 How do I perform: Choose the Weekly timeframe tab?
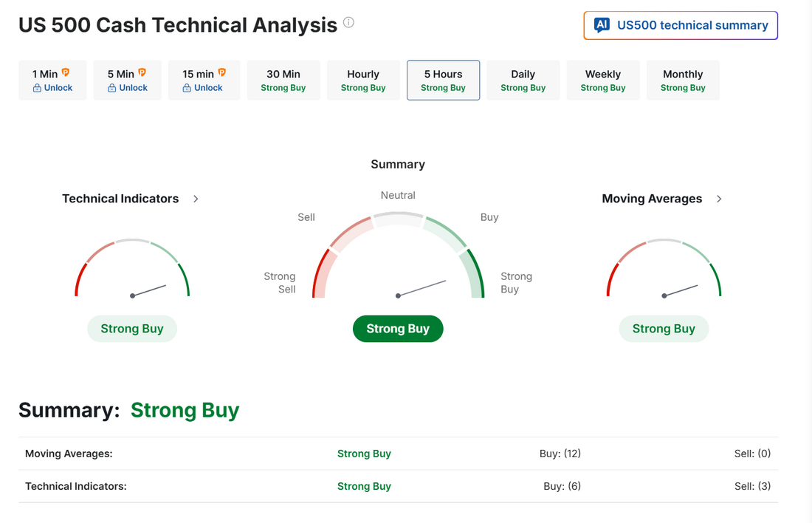tap(603, 81)
